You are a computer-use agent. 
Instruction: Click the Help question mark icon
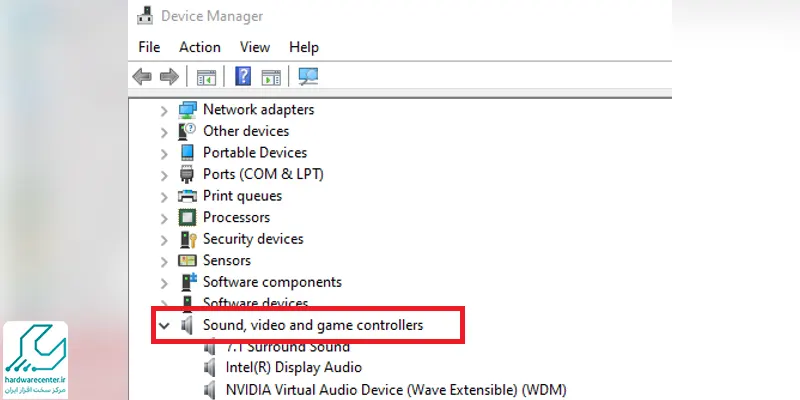[x=243, y=77]
